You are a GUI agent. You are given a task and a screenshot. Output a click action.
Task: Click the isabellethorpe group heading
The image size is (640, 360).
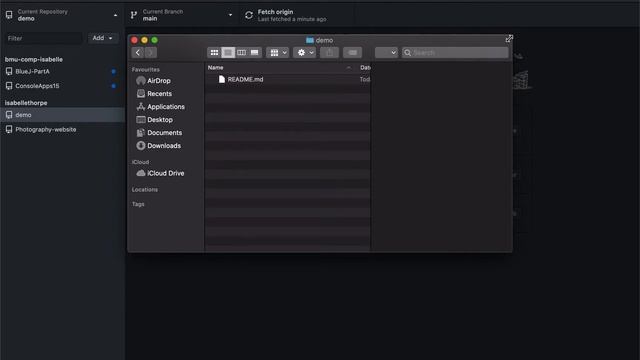click(26, 103)
